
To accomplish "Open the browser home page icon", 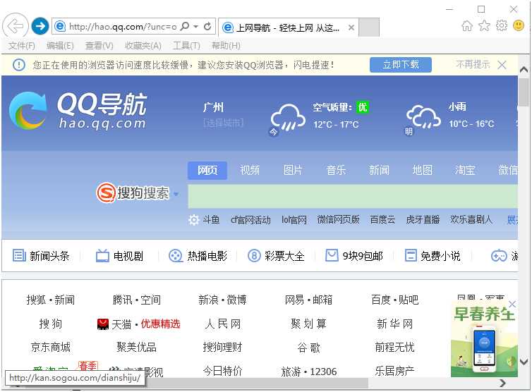I will (x=467, y=25).
